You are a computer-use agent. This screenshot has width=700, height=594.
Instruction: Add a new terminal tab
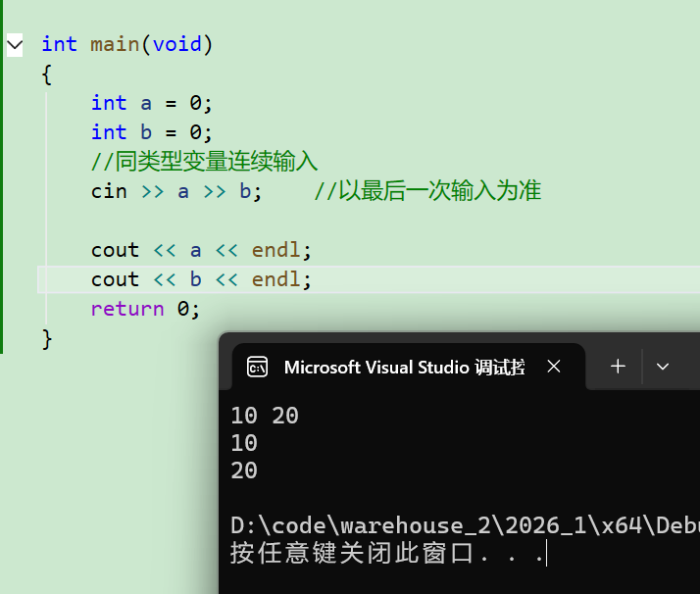(x=618, y=367)
